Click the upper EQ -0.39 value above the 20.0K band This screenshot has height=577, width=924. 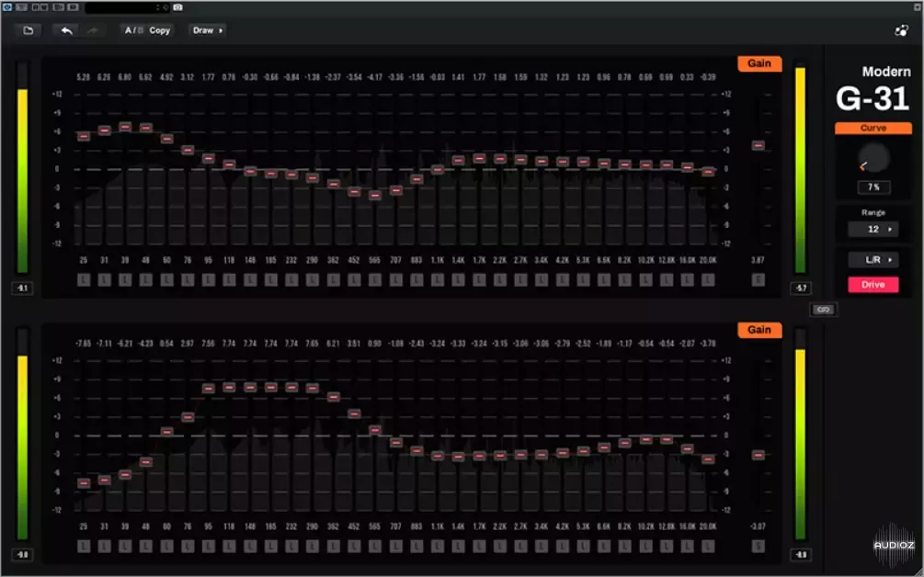(708, 77)
